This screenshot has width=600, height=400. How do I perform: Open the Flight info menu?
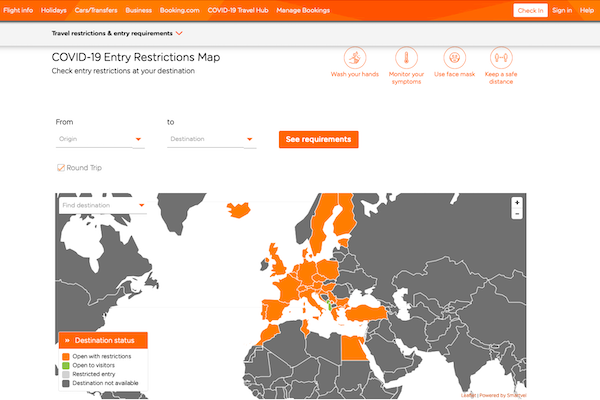click(20, 10)
